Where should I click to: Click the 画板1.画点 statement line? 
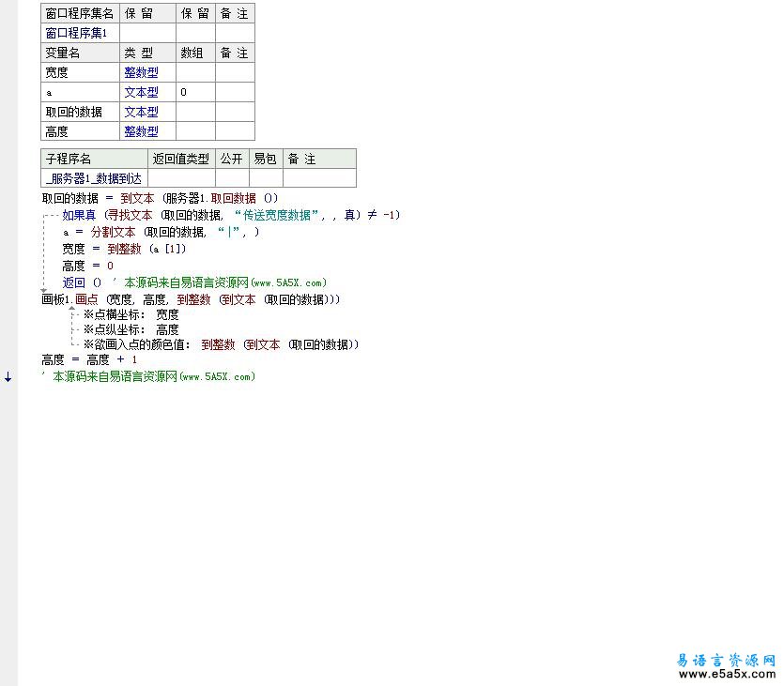[x=191, y=299]
